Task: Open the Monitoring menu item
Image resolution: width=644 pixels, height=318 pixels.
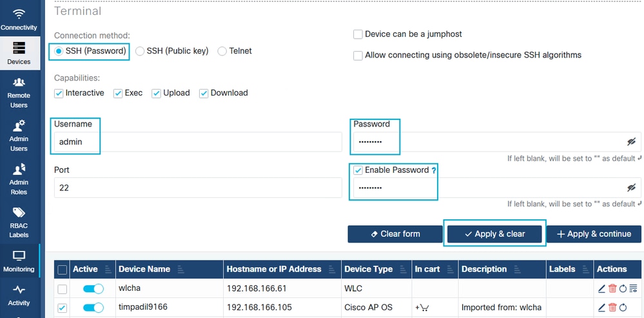Action: point(19,261)
